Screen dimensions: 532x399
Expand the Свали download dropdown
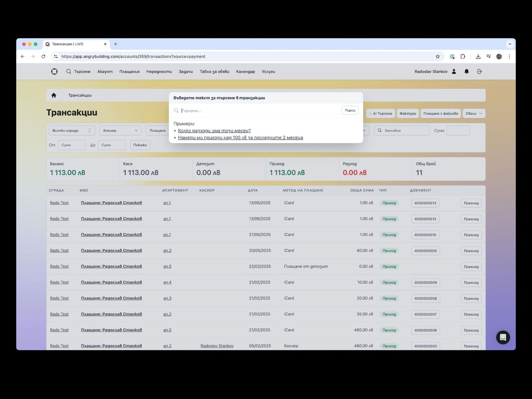tap(474, 113)
